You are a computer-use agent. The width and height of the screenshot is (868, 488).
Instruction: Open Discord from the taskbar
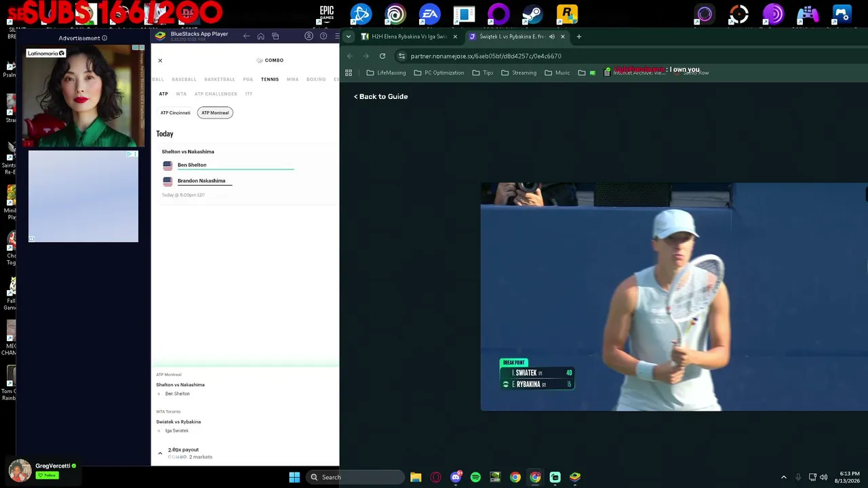pos(456,477)
